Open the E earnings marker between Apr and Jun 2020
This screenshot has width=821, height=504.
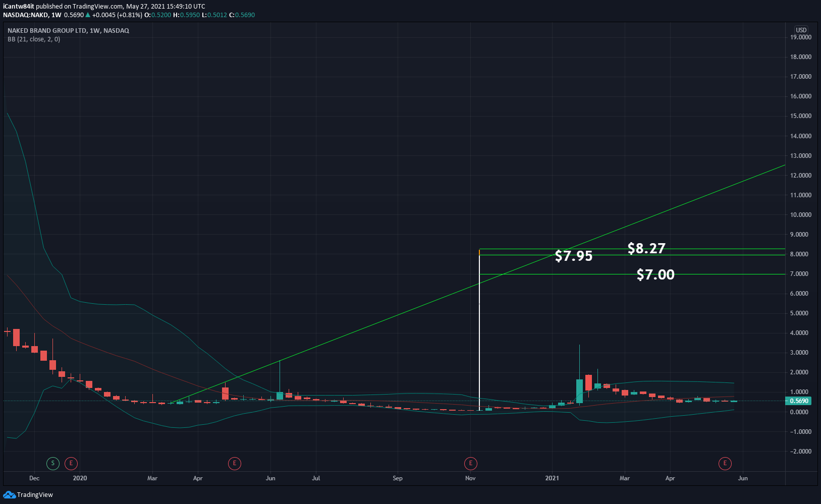point(235,463)
